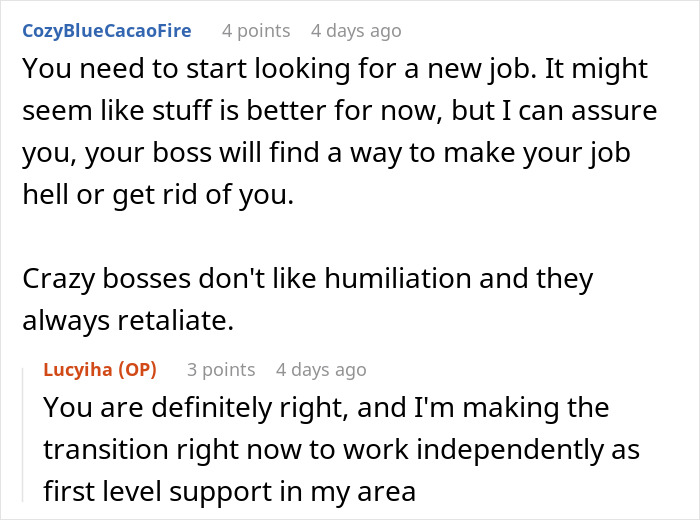Open the top comment's 4 days ago timestamp
The height and width of the screenshot is (520, 700).
tap(356, 31)
